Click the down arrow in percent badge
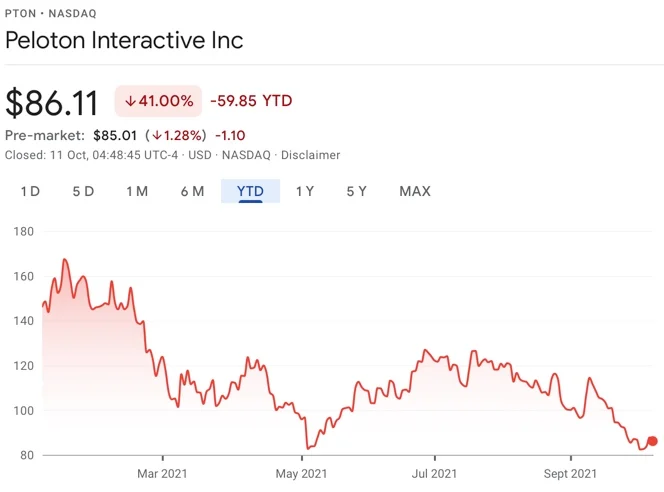 point(130,101)
